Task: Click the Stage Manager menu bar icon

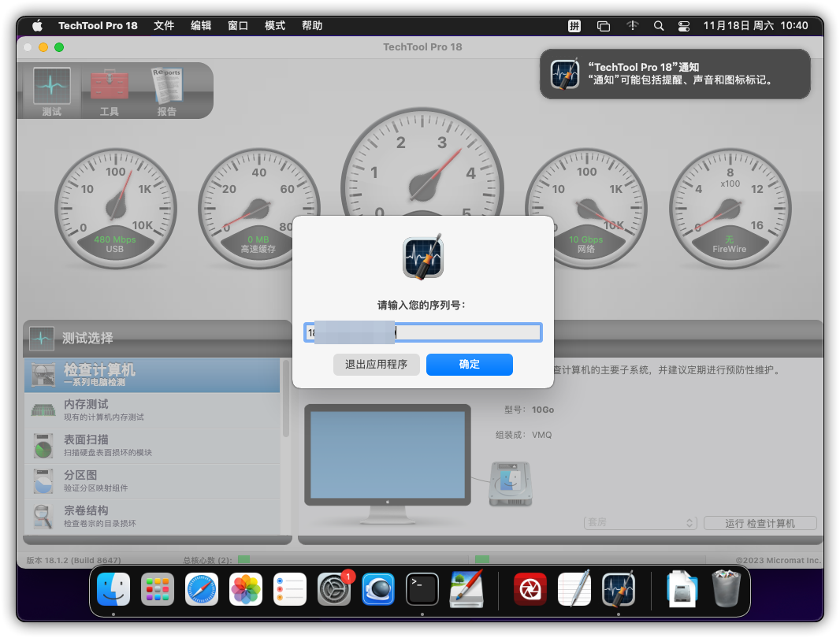Action: (x=604, y=26)
